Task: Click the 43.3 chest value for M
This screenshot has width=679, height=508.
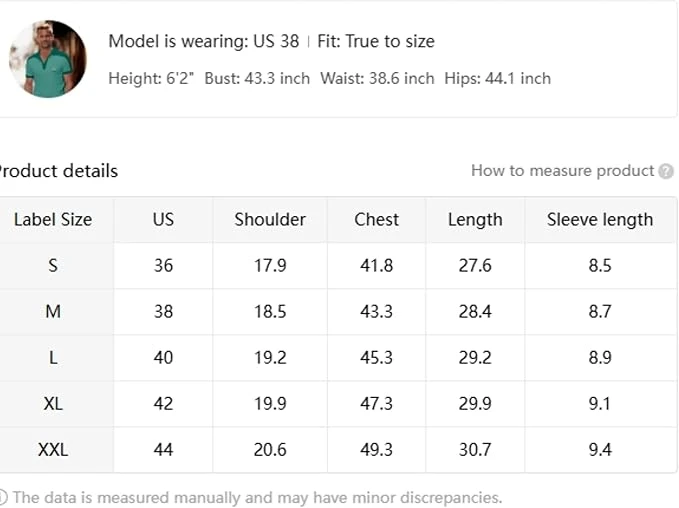Action: [x=376, y=312]
